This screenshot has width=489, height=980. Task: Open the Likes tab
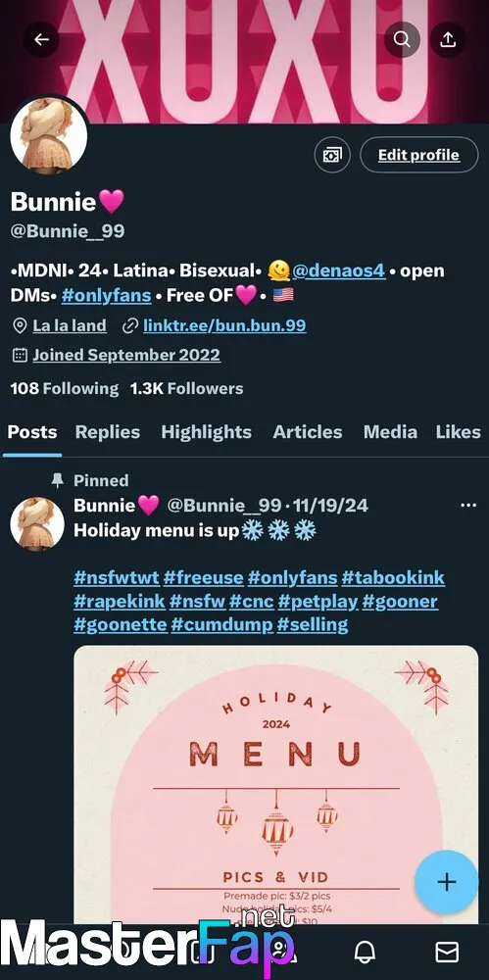click(459, 432)
